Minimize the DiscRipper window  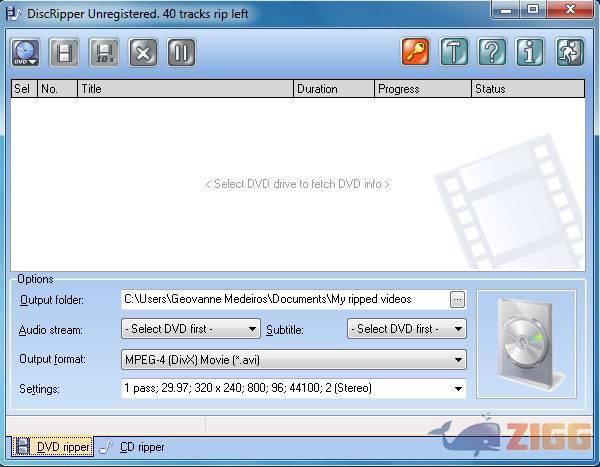coord(505,10)
